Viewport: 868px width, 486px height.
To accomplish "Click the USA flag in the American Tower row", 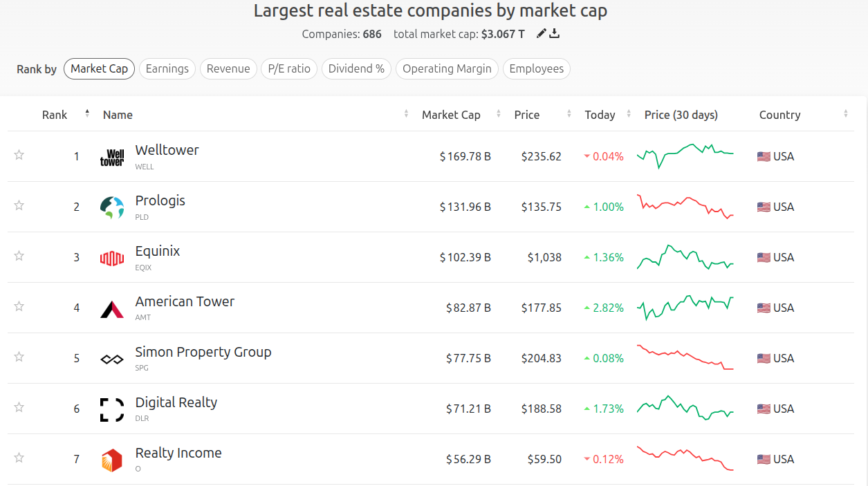I will coord(764,308).
